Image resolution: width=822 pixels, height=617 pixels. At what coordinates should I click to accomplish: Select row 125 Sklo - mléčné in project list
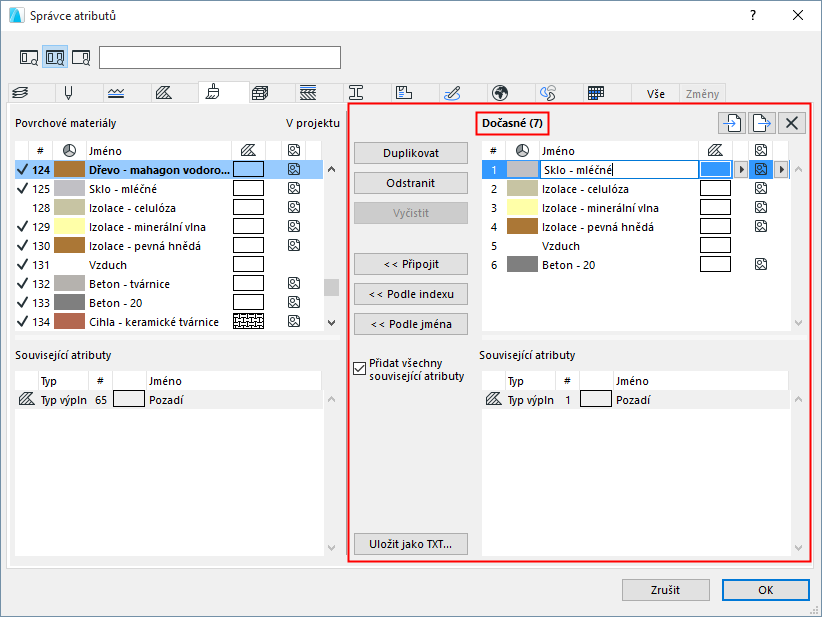pos(169,189)
